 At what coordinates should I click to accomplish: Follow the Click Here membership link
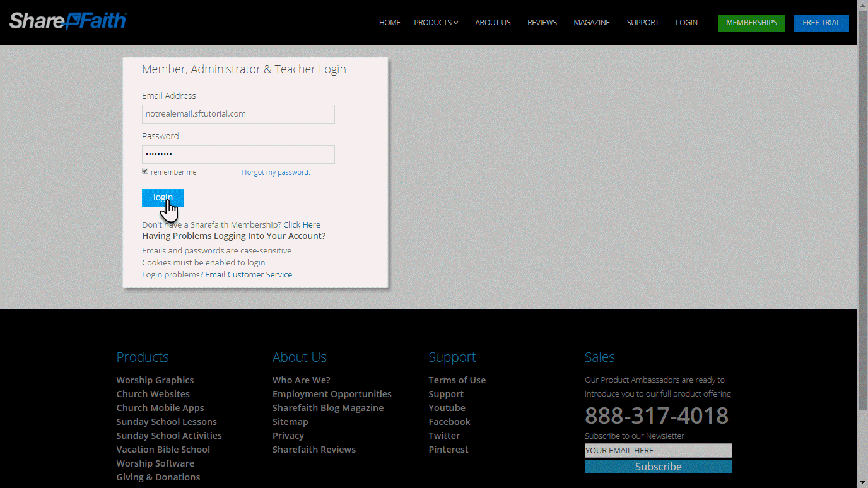coord(302,224)
